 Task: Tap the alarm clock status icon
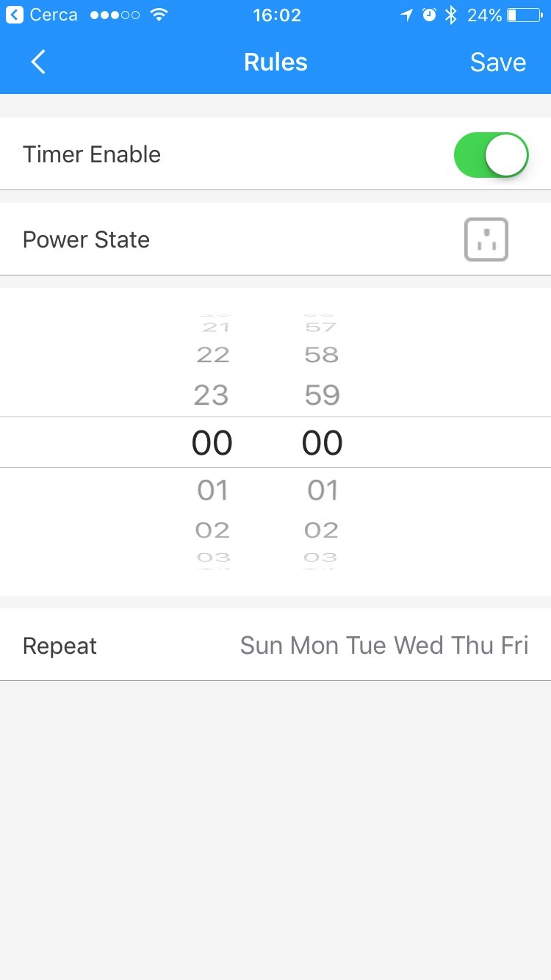(429, 15)
